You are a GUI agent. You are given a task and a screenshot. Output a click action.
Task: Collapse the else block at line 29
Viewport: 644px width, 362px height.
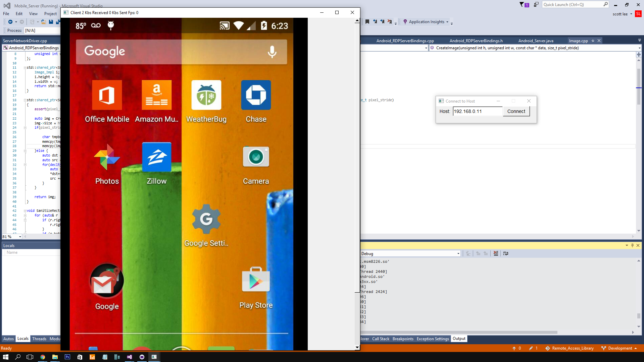(x=25, y=151)
